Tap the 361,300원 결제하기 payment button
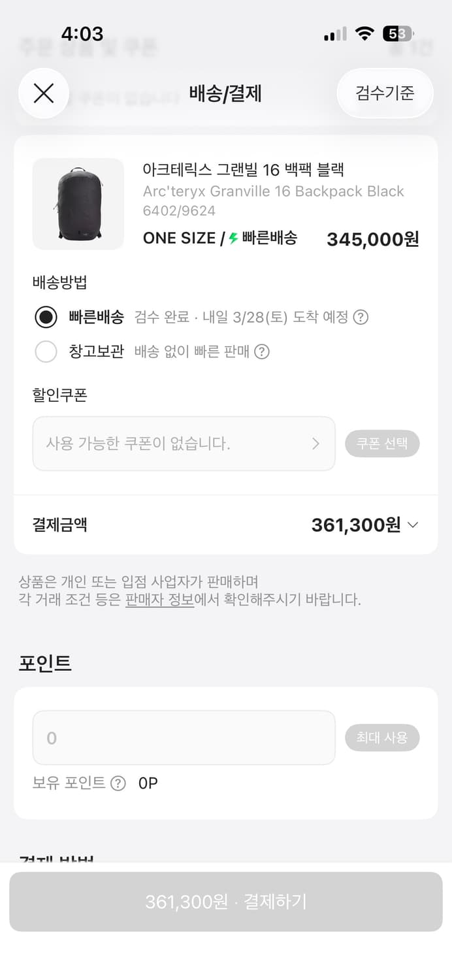The width and height of the screenshot is (452, 980). click(x=226, y=902)
